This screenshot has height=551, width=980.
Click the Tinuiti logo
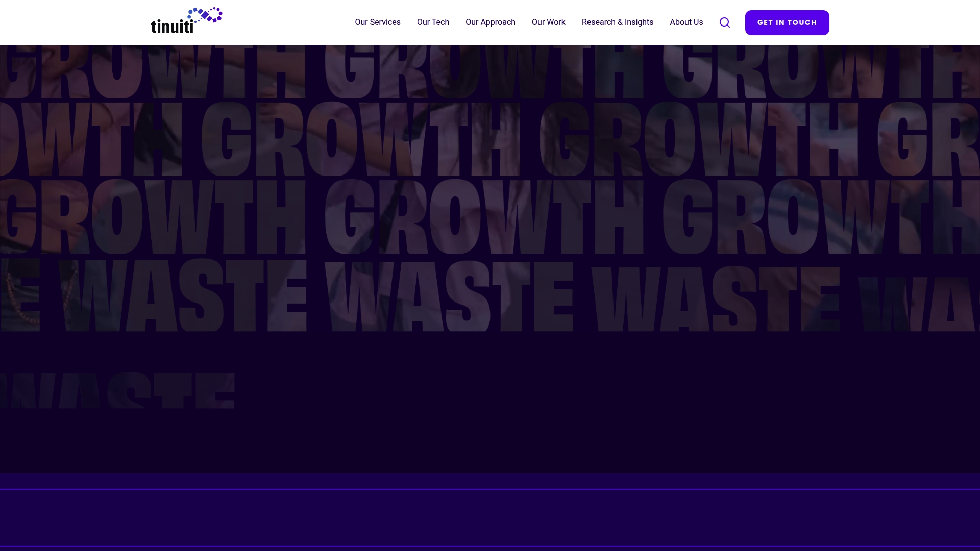coord(186,20)
